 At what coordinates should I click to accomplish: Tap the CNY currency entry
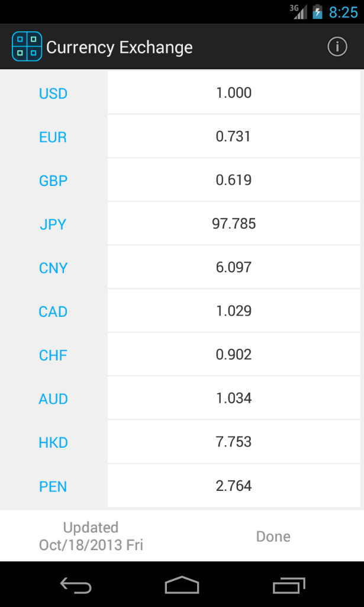pos(53,268)
